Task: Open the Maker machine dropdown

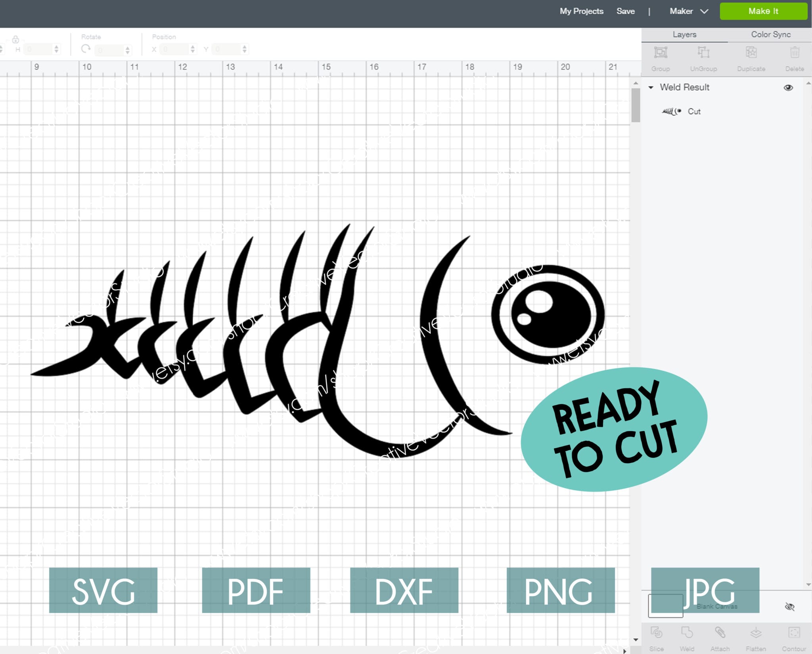Action: (689, 11)
